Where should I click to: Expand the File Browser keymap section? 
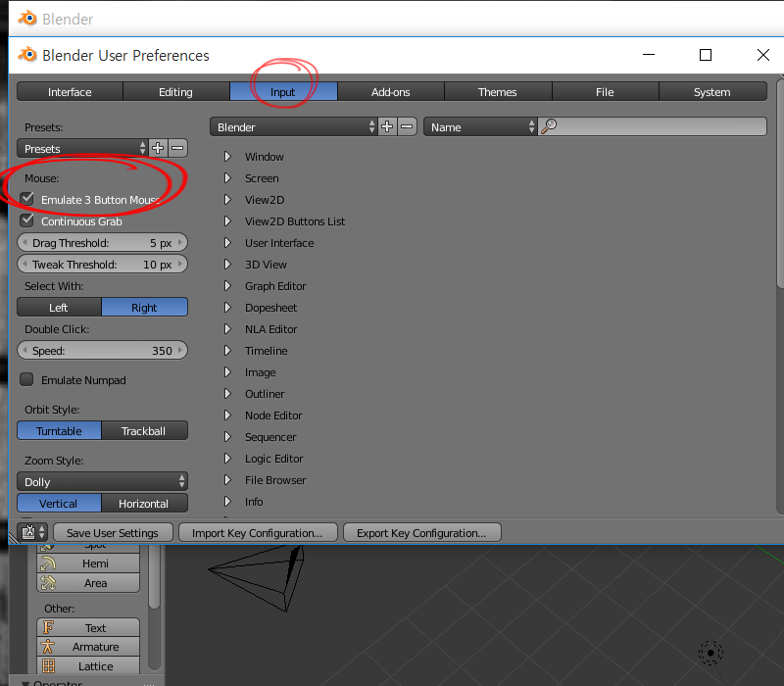click(x=227, y=479)
